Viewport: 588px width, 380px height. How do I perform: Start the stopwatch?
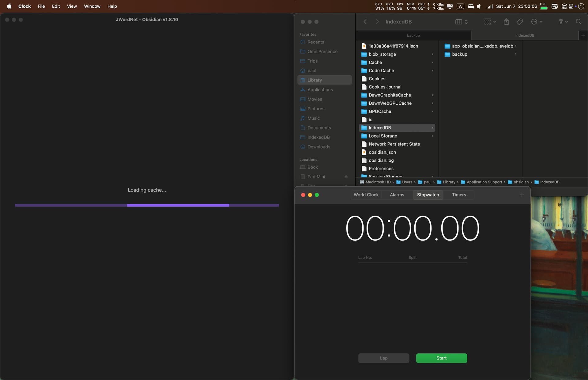[441, 358]
